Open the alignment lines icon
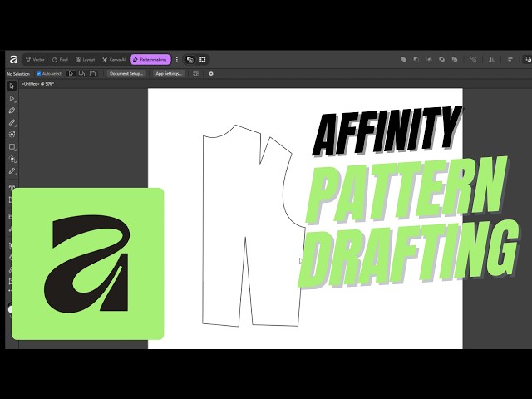The height and width of the screenshot is (399, 532). pyautogui.click(x=510, y=59)
